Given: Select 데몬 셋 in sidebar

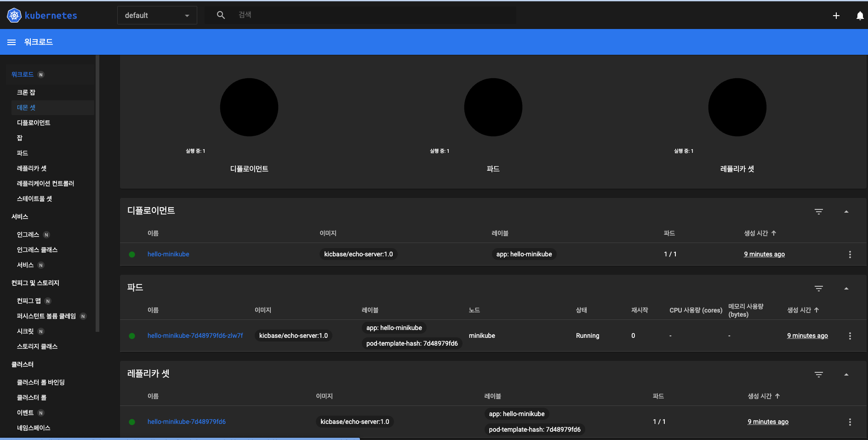Looking at the screenshot, I should click(26, 108).
